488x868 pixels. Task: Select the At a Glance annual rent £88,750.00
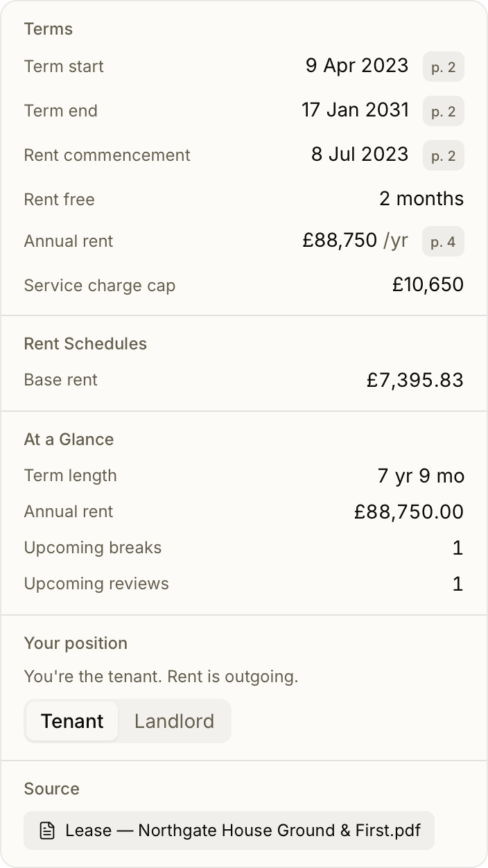(409, 512)
